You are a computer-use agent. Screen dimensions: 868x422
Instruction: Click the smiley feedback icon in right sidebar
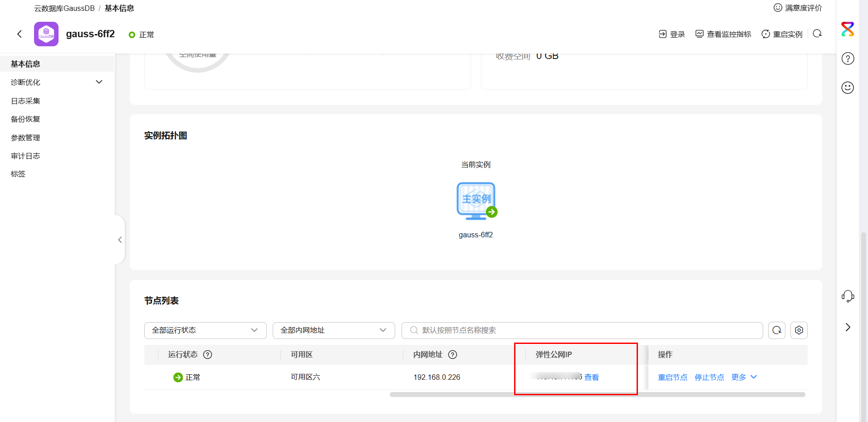848,88
